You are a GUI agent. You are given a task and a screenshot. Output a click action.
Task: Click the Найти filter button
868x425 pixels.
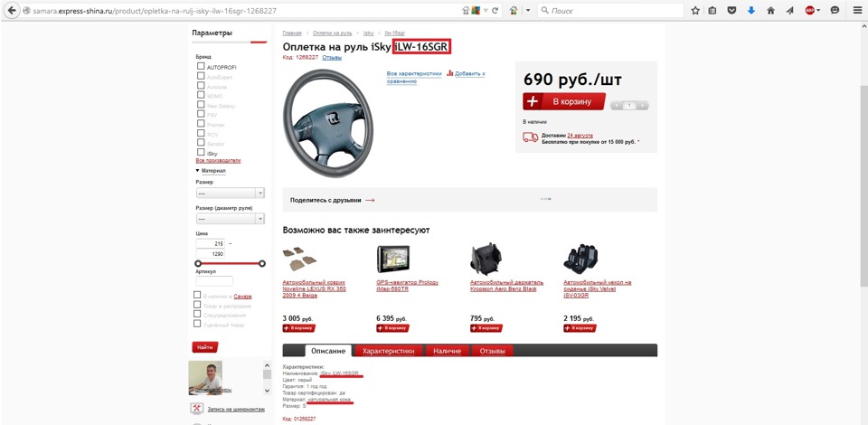pyautogui.click(x=205, y=347)
